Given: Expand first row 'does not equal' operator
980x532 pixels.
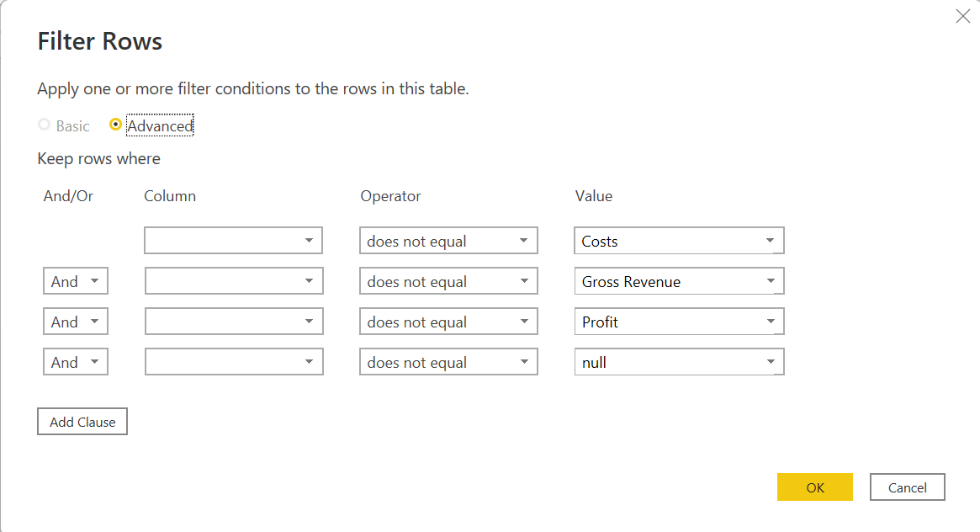Looking at the screenshot, I should pyautogui.click(x=448, y=241).
